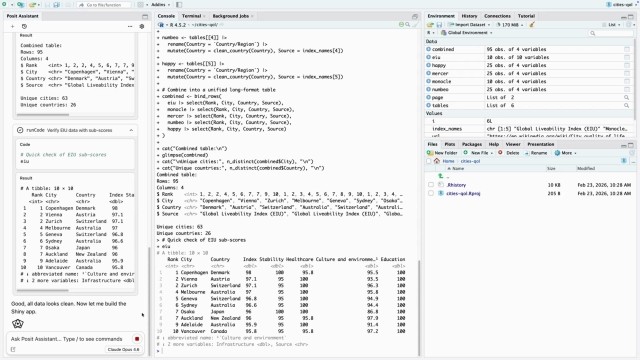Tick the checkbox for cities-qol.Rproj file
The image size is (640, 360).
pos(431,193)
